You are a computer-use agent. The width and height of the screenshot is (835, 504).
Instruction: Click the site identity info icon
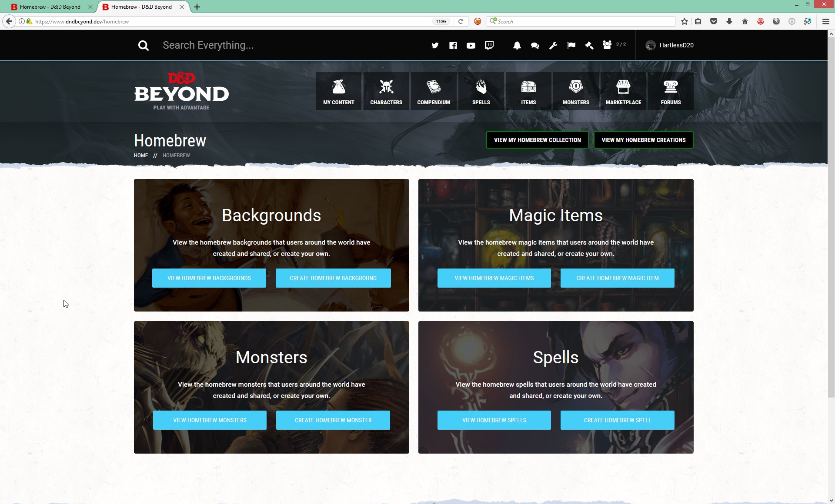(x=21, y=21)
